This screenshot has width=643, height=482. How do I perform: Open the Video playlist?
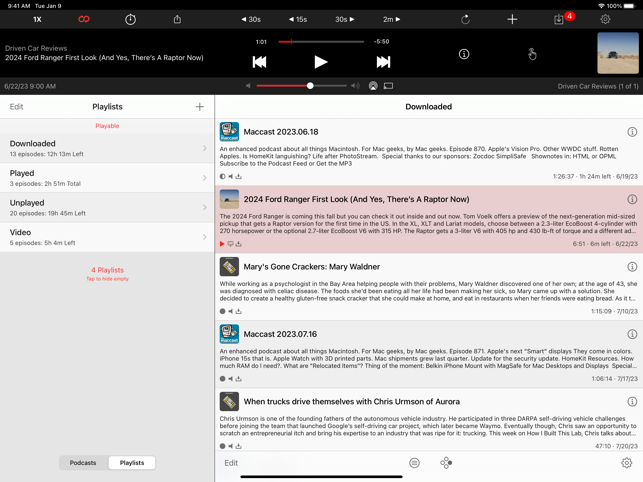click(x=107, y=237)
